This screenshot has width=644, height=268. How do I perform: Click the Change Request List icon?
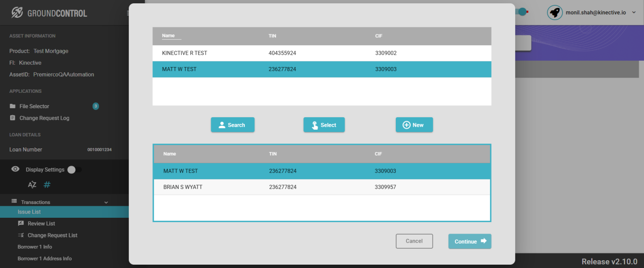point(21,235)
